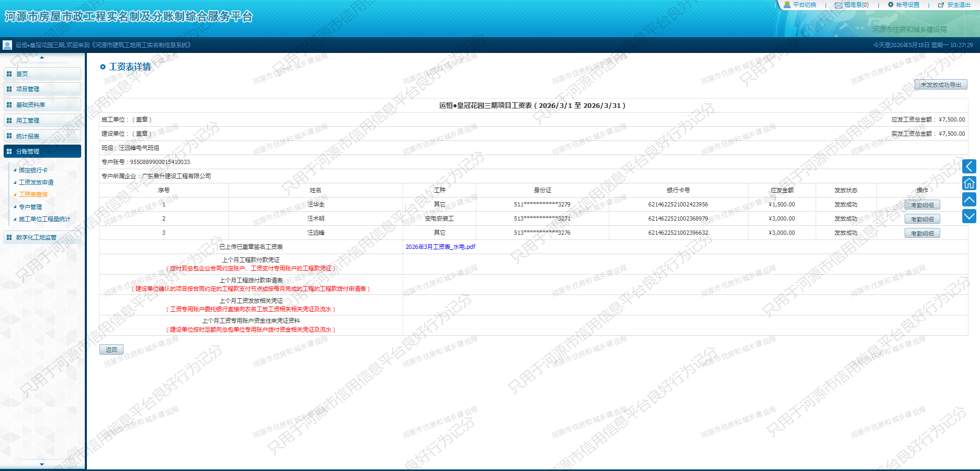980x471 pixels.
Task: Click the 未发放成功导出 export button
Action: [x=941, y=85]
